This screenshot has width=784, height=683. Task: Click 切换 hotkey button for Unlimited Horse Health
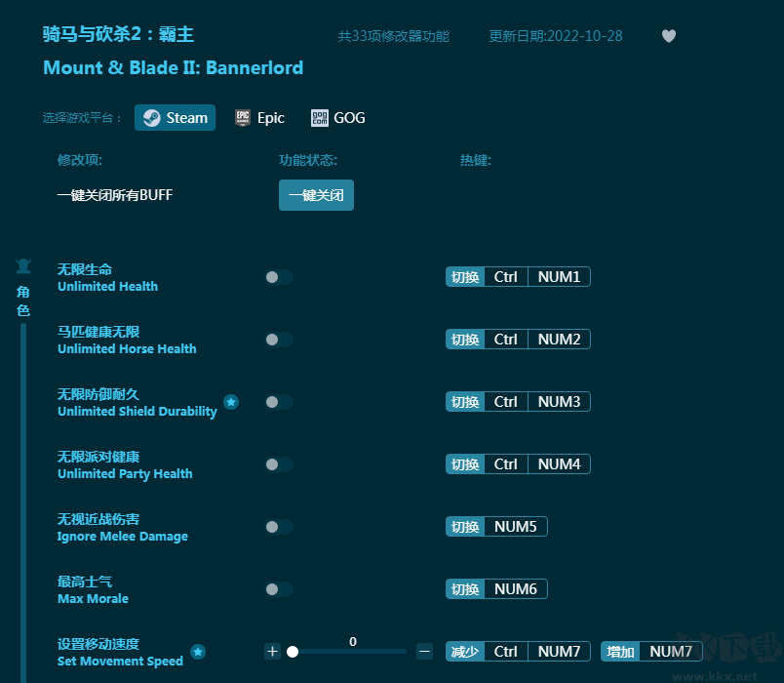(x=465, y=340)
